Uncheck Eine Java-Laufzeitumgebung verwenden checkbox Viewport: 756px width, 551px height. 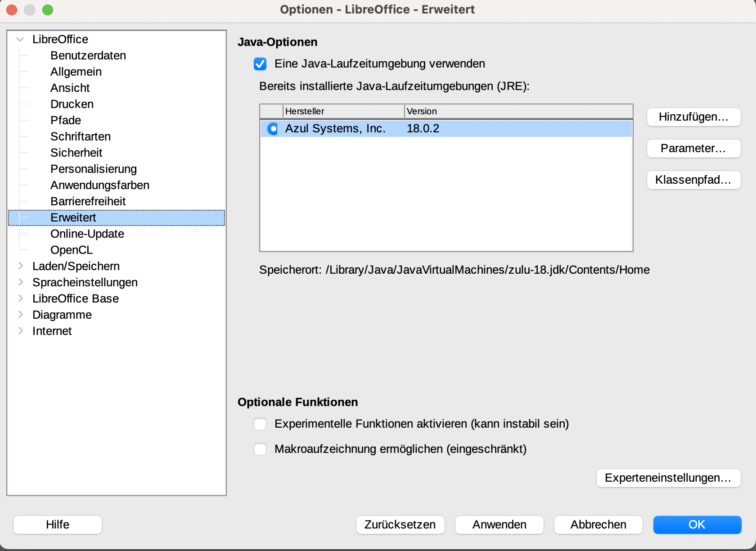(x=260, y=64)
